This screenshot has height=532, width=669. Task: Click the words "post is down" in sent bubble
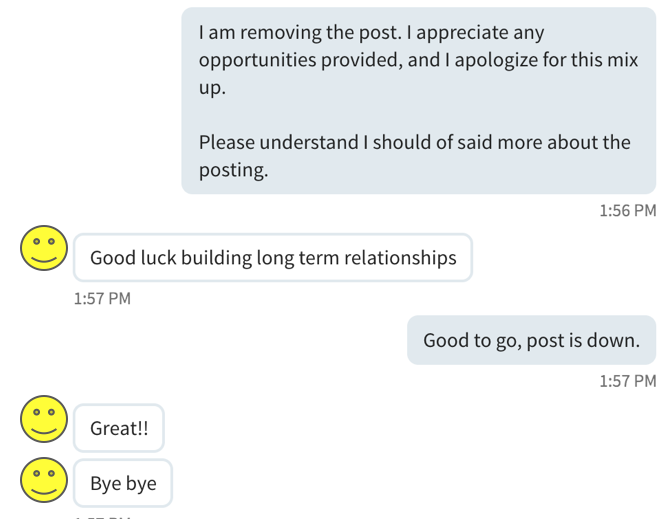(591, 340)
